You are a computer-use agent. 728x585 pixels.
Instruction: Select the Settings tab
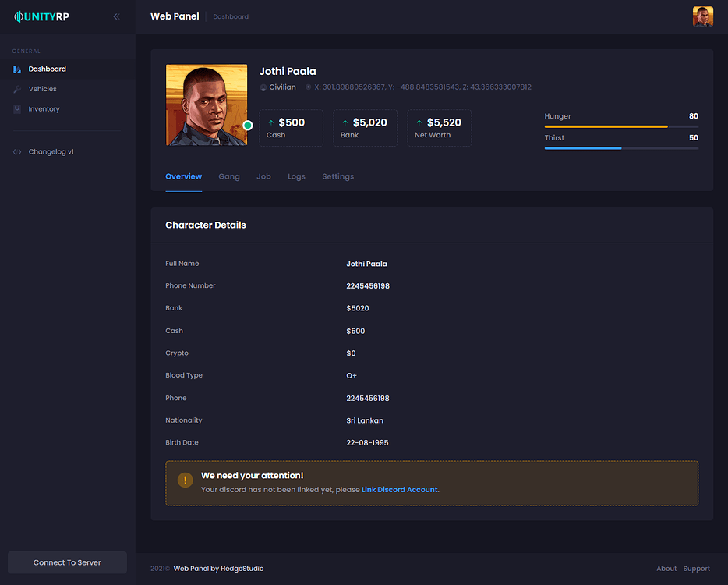pyautogui.click(x=337, y=176)
